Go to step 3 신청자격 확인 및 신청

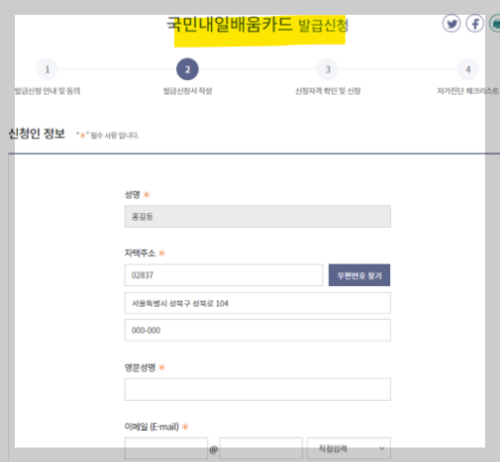click(328, 69)
